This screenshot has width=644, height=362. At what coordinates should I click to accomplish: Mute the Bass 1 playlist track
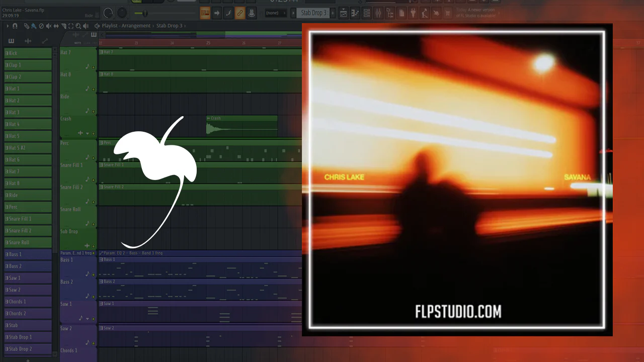[x=93, y=275]
